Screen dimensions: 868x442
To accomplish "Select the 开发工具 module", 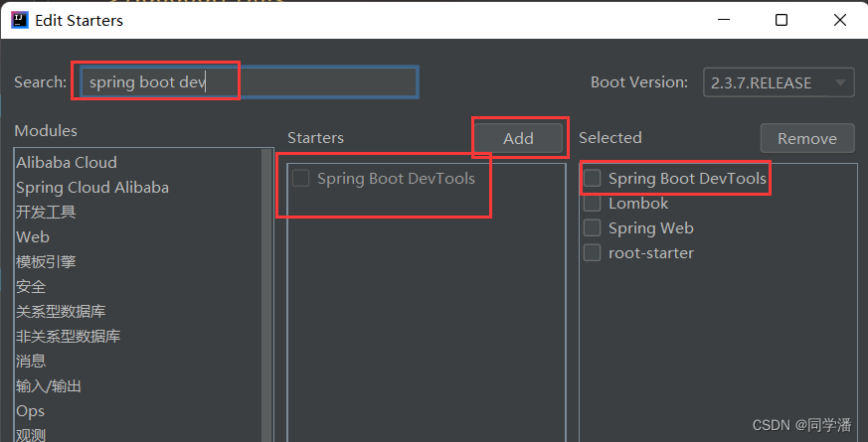I will coord(46,212).
